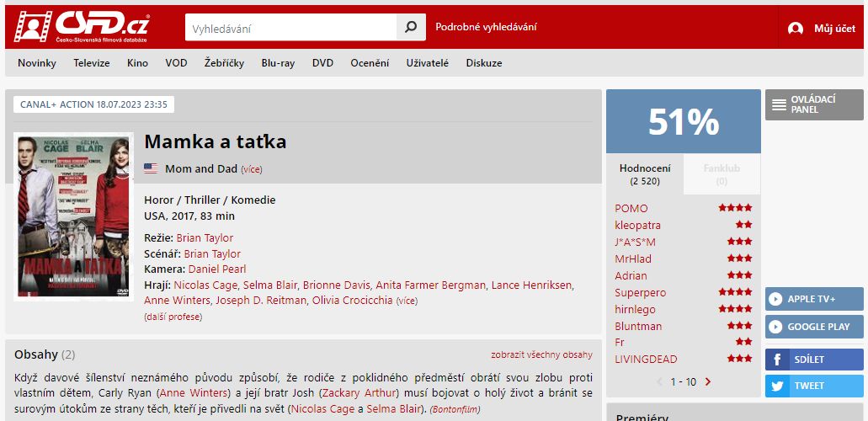868x421 pixels.
Task: Open the Blu-ray menu item
Action: [x=278, y=63]
